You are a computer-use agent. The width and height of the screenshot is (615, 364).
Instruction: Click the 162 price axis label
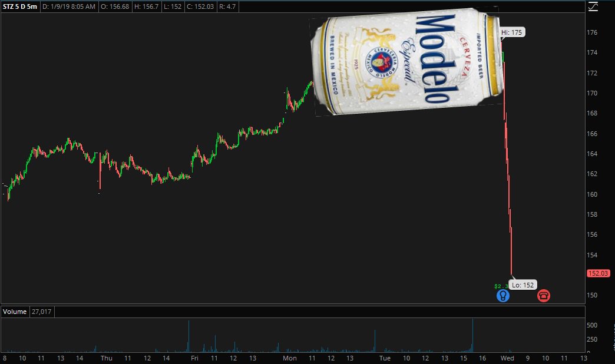pyautogui.click(x=592, y=174)
